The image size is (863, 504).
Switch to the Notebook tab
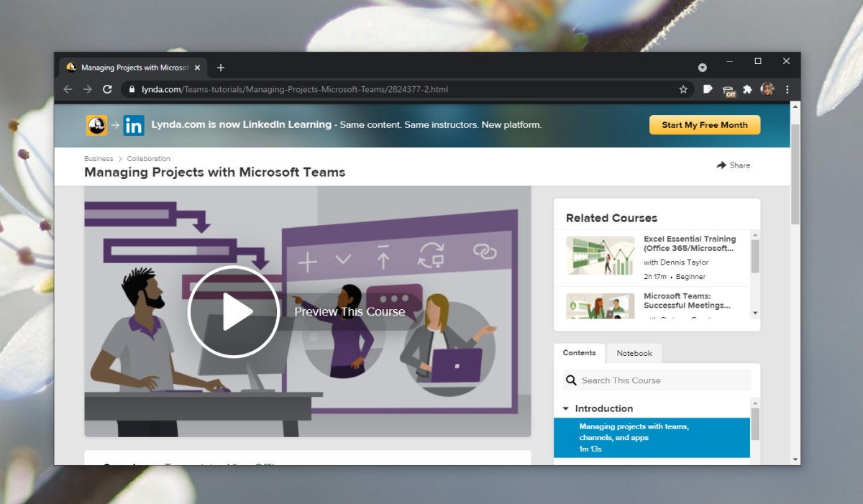[x=634, y=353]
